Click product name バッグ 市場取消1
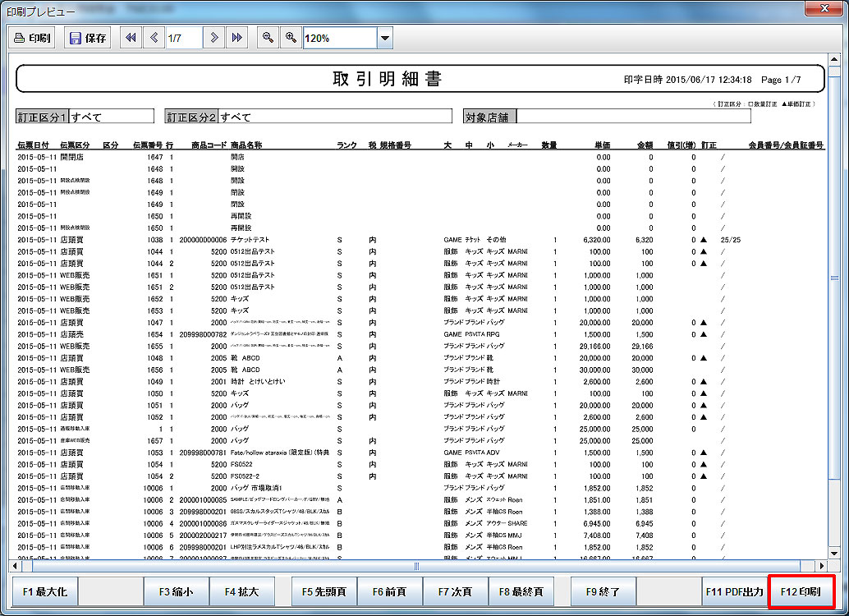Image resolution: width=849 pixels, height=616 pixels. 257,488
